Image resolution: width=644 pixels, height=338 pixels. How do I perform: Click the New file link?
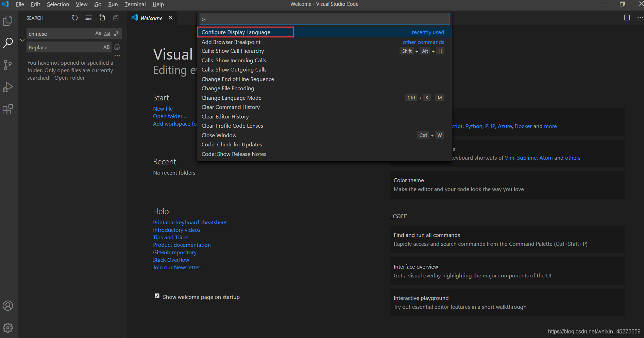pyautogui.click(x=163, y=109)
